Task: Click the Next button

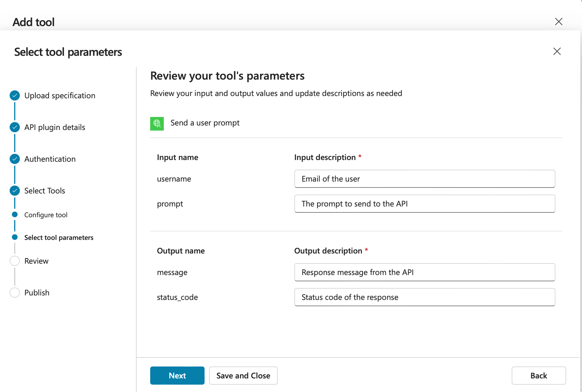Action: coord(177,376)
